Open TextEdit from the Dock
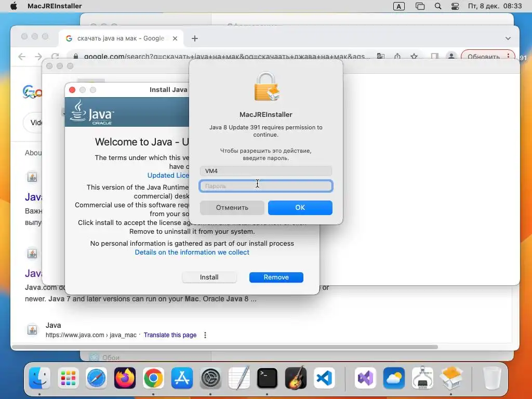Screen dimensions: 532x399 click(x=239, y=377)
